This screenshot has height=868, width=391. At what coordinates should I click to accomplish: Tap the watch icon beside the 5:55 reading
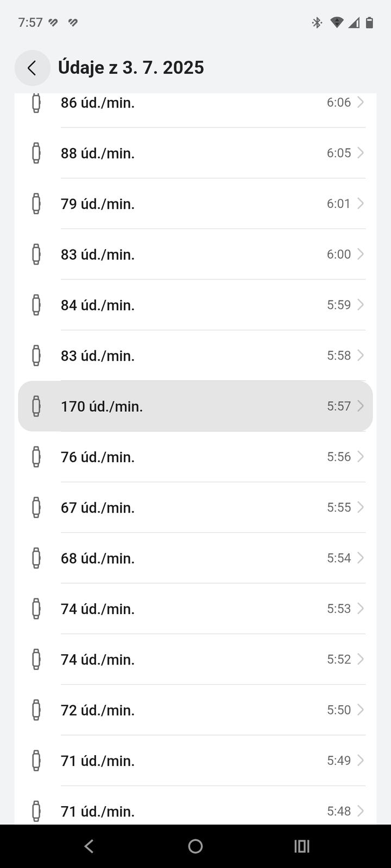36,508
